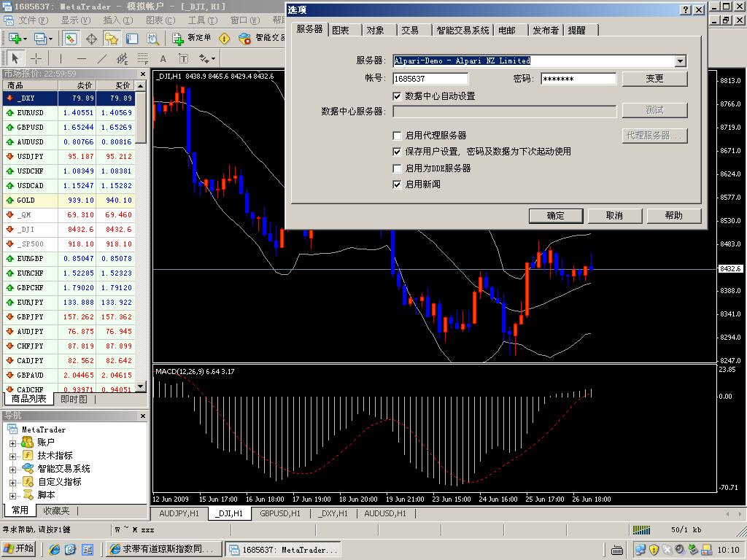Viewport: 747px width, 560px height.
Task: Select the vertical line drawing tool
Action: click(61, 58)
